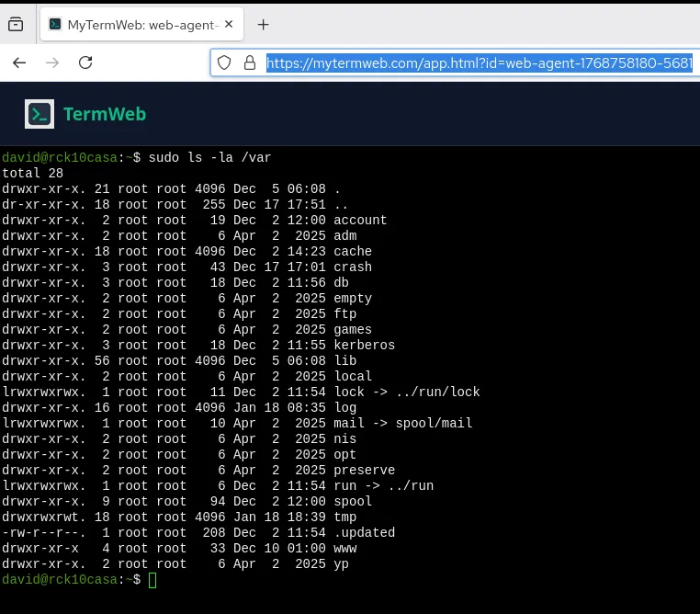700x614 pixels.
Task: Click the TermWeb terminal logo icon
Action: [x=40, y=114]
